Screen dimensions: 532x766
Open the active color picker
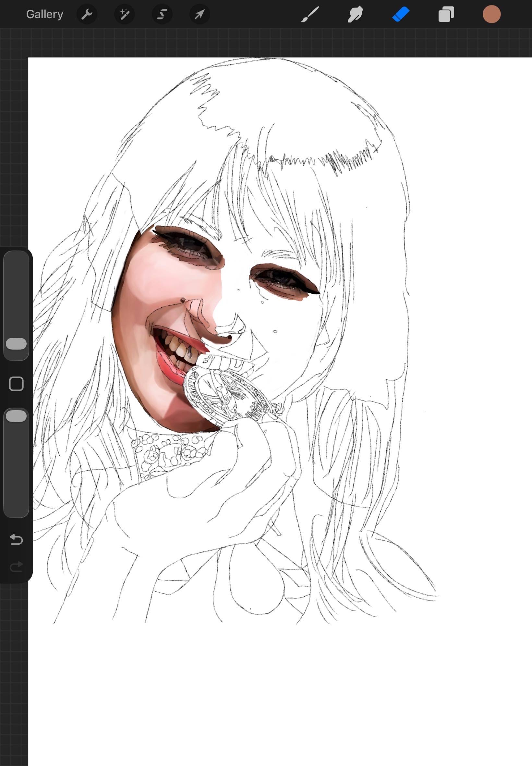click(x=492, y=14)
